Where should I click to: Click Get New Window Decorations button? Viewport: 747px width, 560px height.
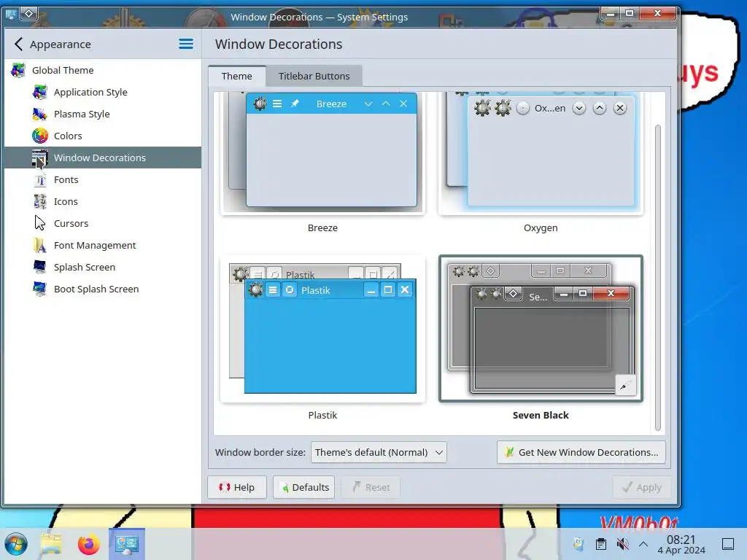(581, 452)
